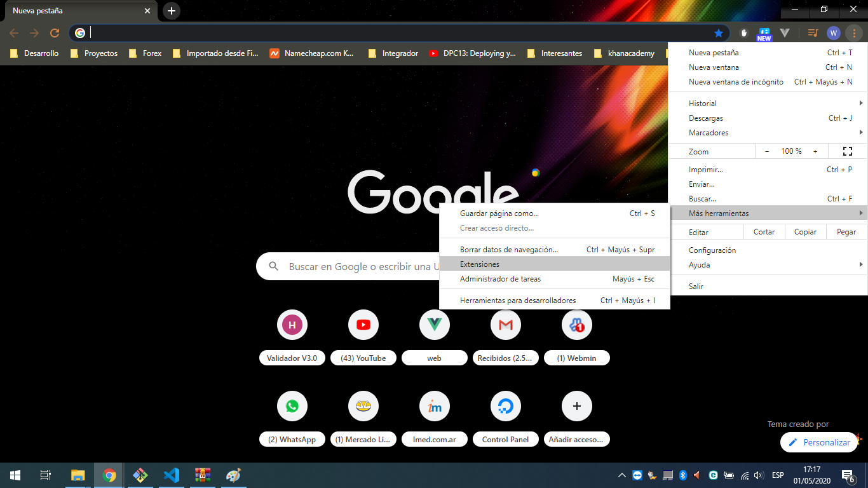Open Visual Studio Code from the taskbar

(x=171, y=475)
